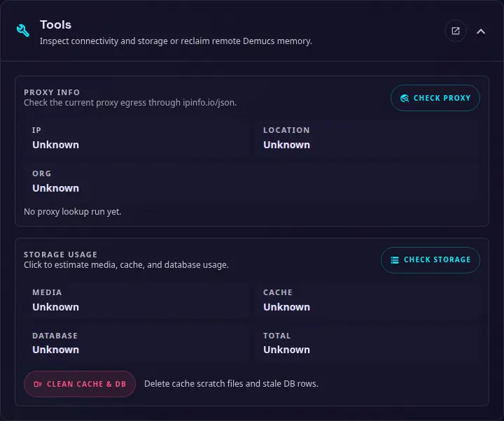The image size is (504, 421).
Task: Click the ipinfo.io/json description text
Action: point(130,103)
